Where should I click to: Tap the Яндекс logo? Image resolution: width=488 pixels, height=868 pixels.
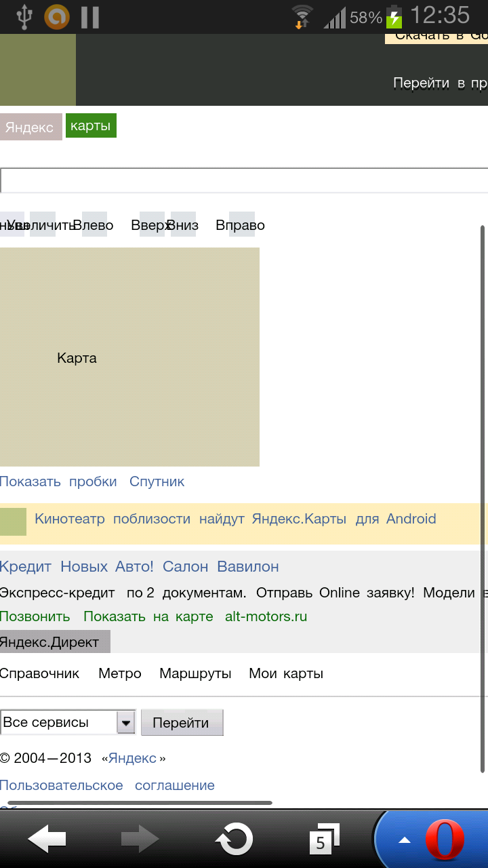30,127
